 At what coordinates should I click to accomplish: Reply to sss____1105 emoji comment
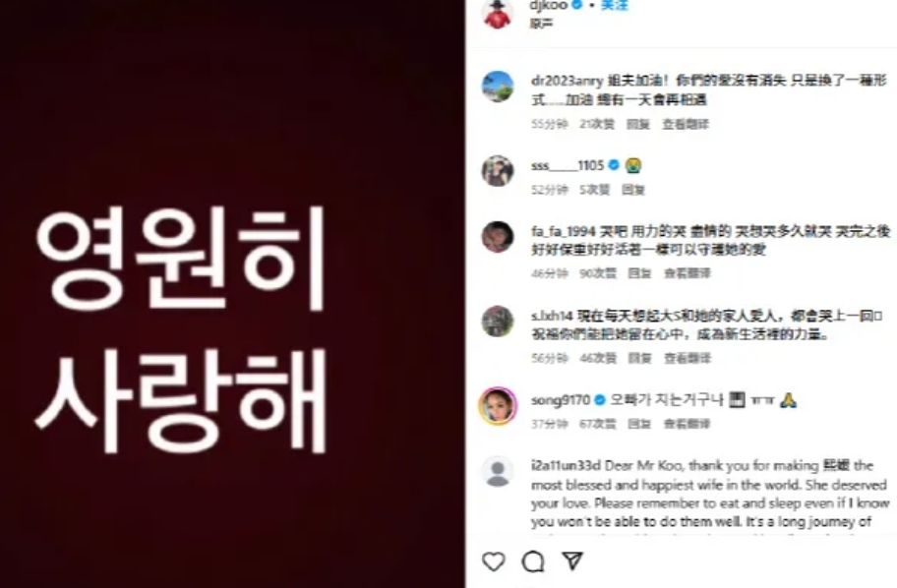click(633, 190)
